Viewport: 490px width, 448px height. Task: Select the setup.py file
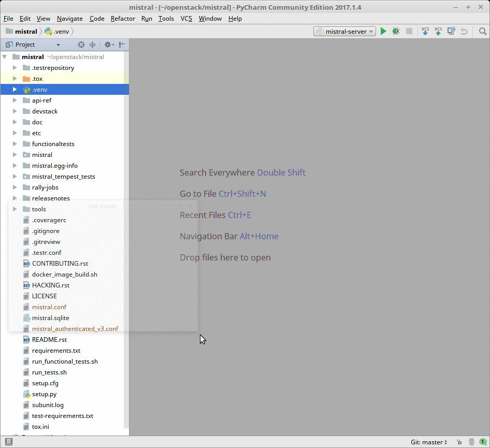44,394
